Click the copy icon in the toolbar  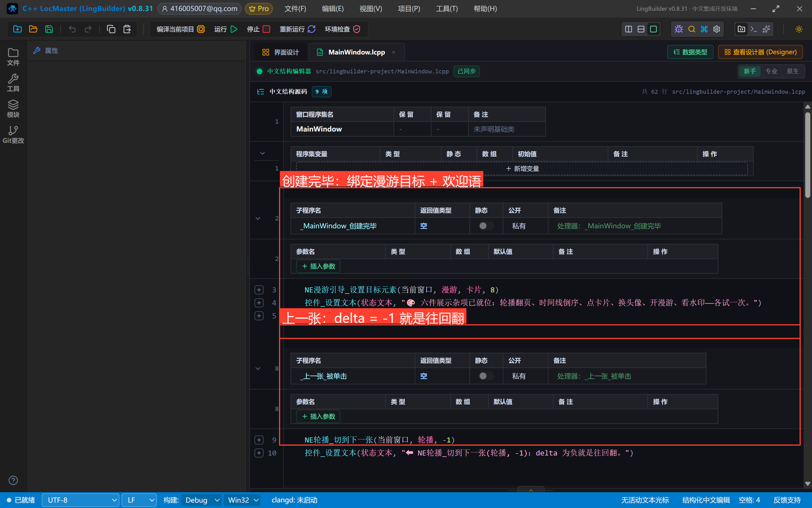(111, 29)
